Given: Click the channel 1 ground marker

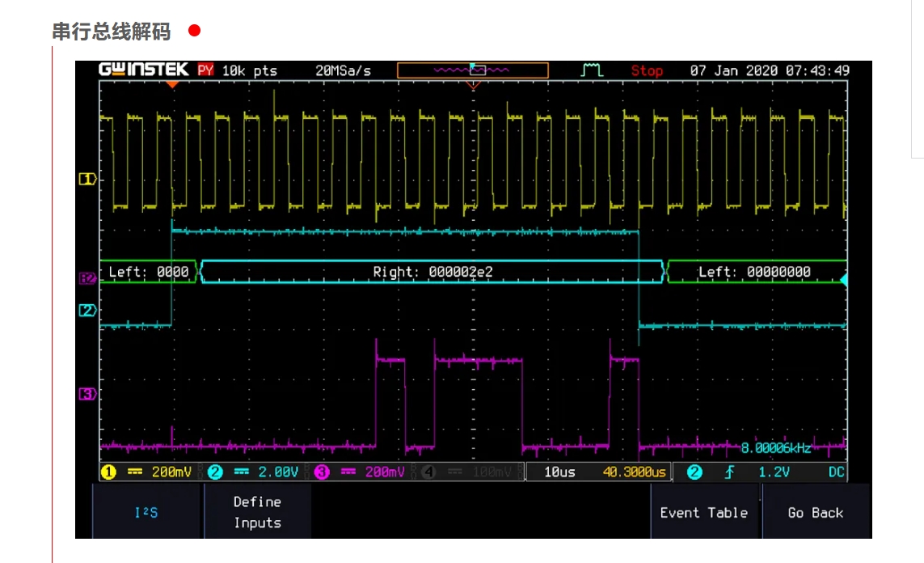Looking at the screenshot, I should pos(87,179).
